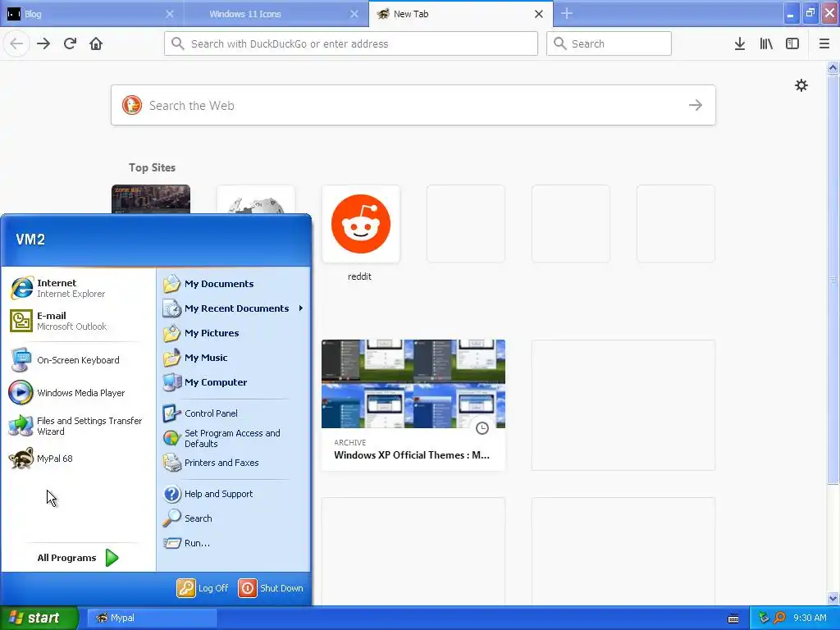Click scrollbar up arrow
The width and height of the screenshot is (840, 630).
tap(833, 67)
